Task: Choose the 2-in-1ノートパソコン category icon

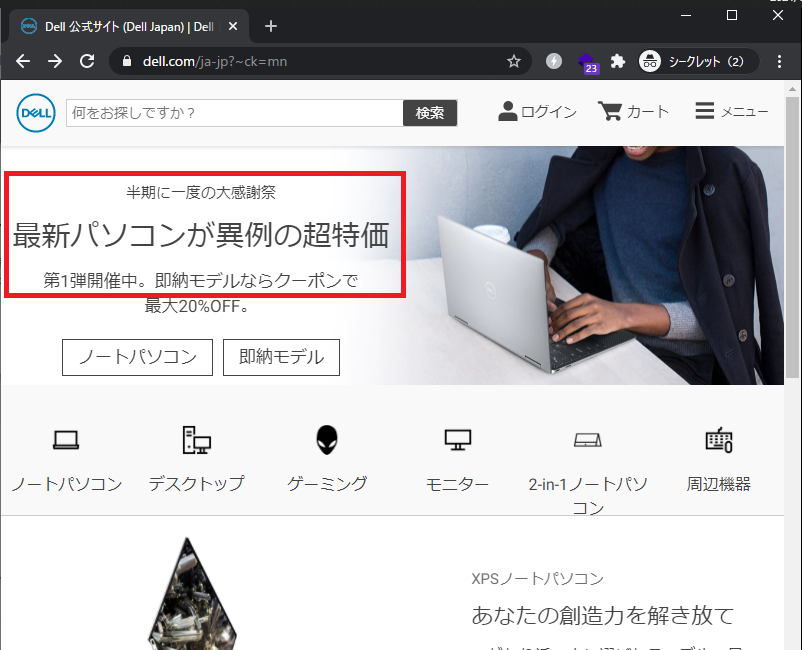Action: pos(587,439)
